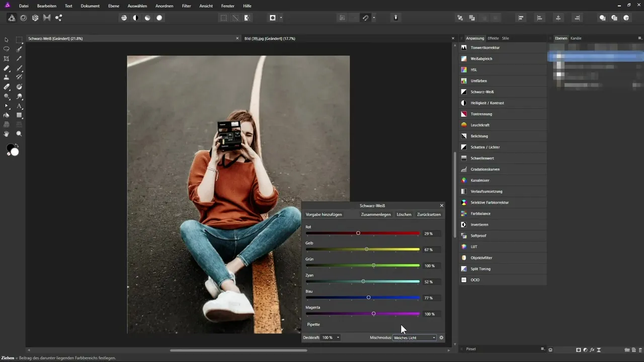644x362 pixels.
Task: Open the Ebene menu
Action: tap(114, 6)
